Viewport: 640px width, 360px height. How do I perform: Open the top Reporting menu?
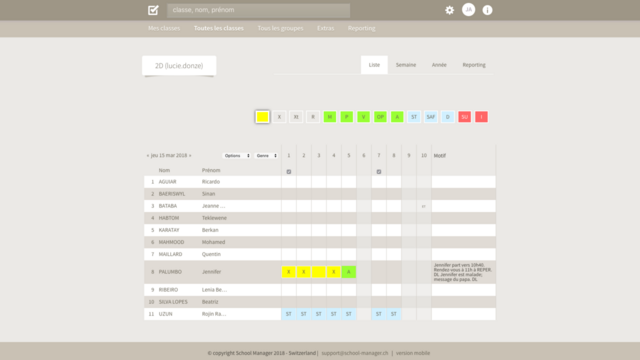coord(361,28)
